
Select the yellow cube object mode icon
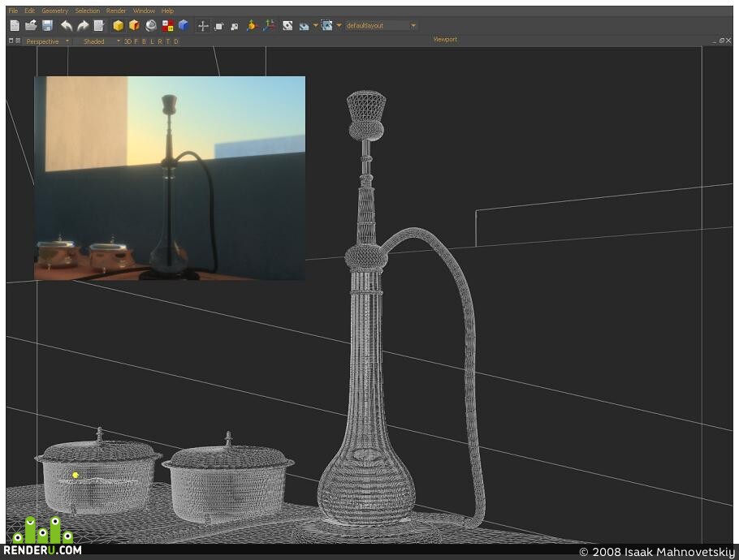point(118,25)
